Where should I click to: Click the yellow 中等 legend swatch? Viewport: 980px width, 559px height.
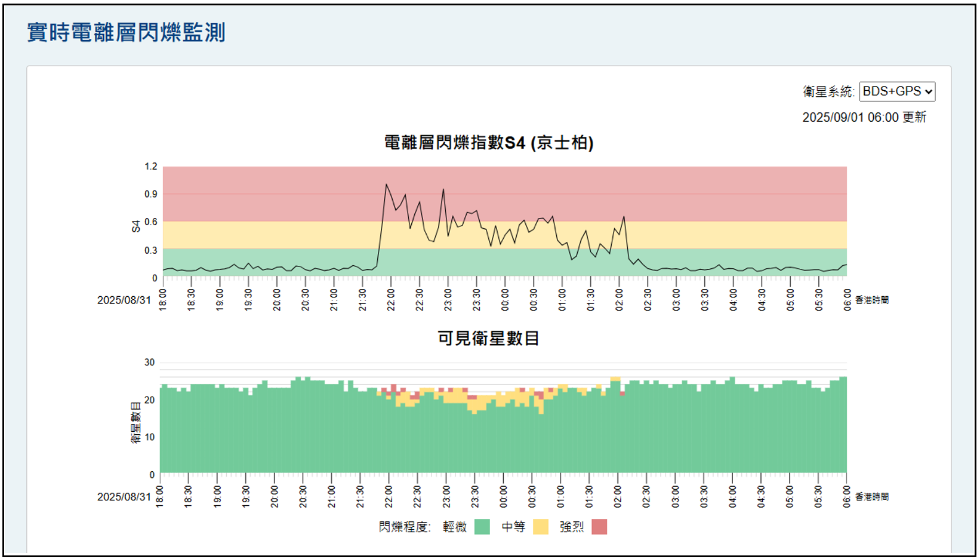pyautogui.click(x=541, y=527)
